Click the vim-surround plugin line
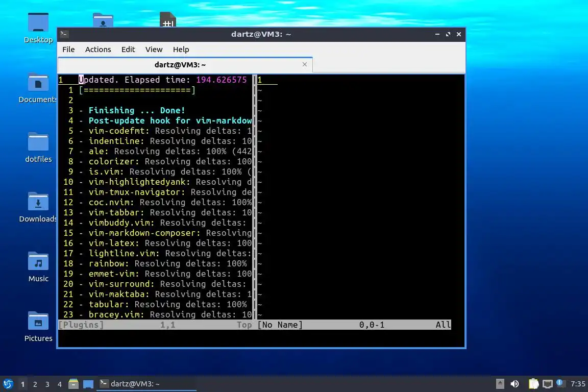This screenshot has width=588, height=392. click(x=162, y=284)
